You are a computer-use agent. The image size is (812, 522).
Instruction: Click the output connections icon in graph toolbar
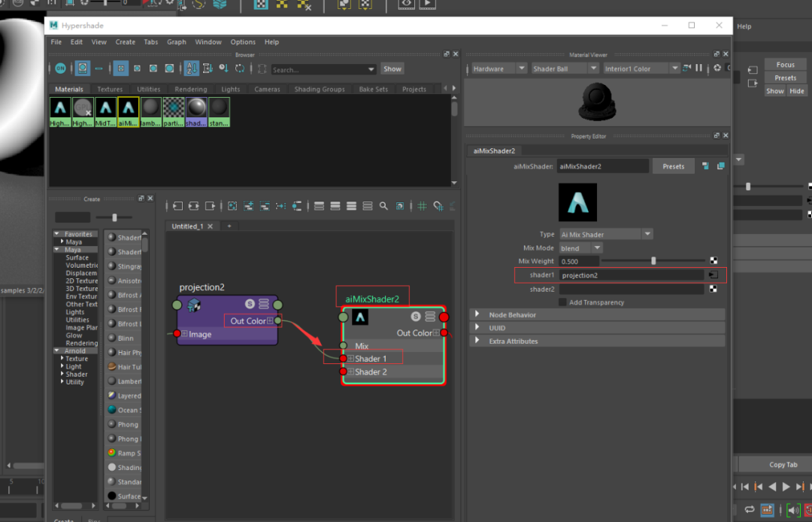[210, 206]
